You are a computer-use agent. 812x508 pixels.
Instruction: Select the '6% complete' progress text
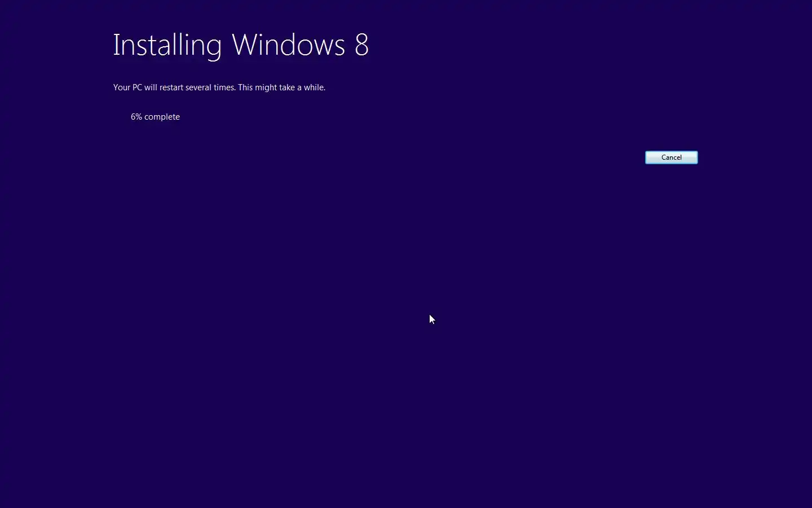[155, 117]
